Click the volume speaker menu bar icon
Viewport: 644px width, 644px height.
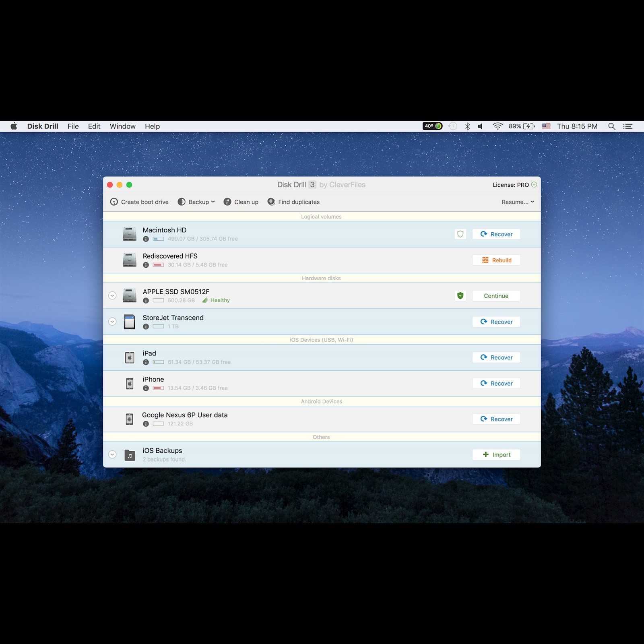pyautogui.click(x=480, y=126)
